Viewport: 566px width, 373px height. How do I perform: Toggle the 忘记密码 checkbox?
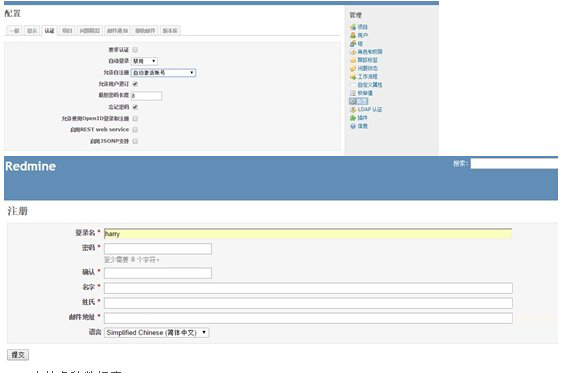tap(135, 107)
